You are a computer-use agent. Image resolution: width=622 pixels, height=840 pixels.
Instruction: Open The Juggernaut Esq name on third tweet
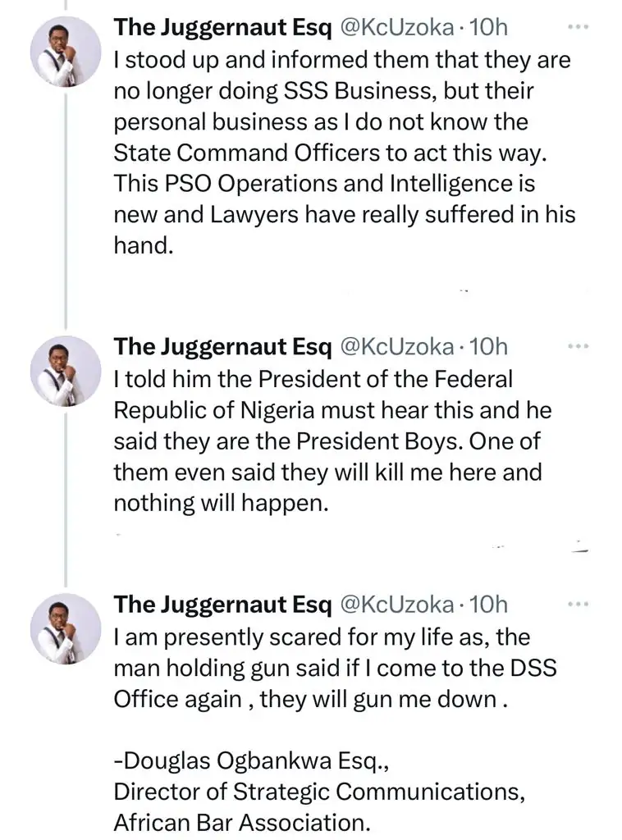click(222, 605)
